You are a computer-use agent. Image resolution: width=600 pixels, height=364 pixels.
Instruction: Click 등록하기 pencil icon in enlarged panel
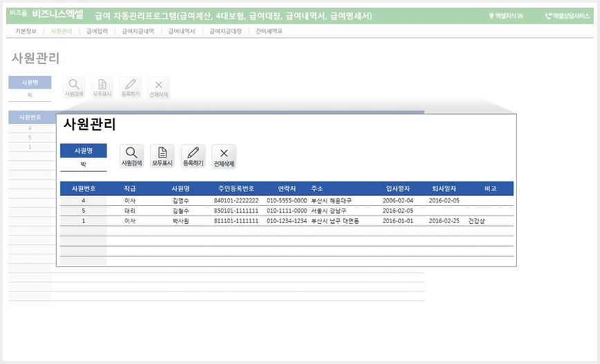(194, 156)
